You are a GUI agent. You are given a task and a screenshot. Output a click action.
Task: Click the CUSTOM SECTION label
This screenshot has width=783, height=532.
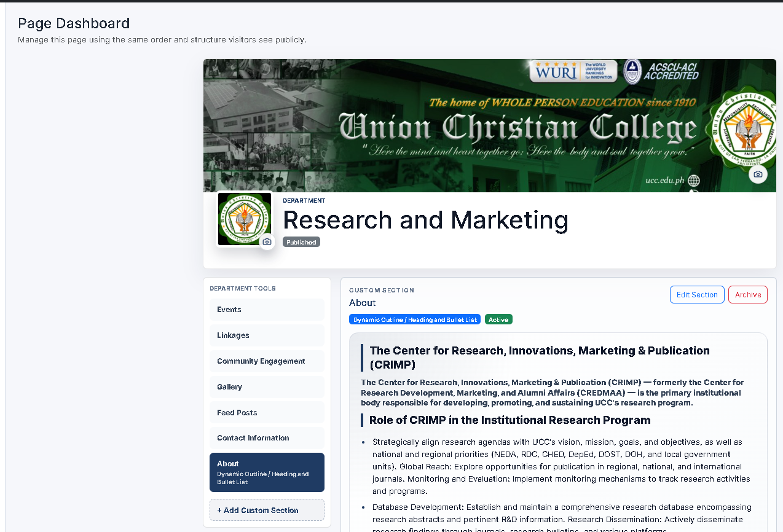click(382, 290)
